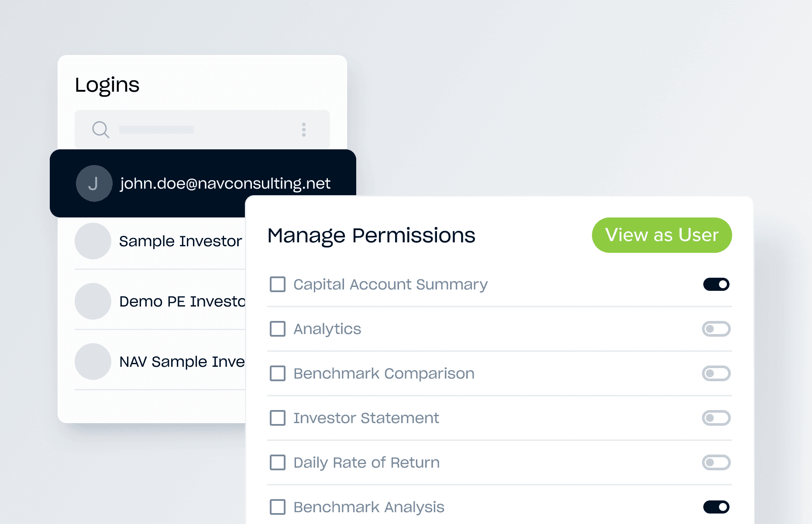Select the john.doe@navconsulting.net login
This screenshot has width=812, height=524.
[225, 183]
